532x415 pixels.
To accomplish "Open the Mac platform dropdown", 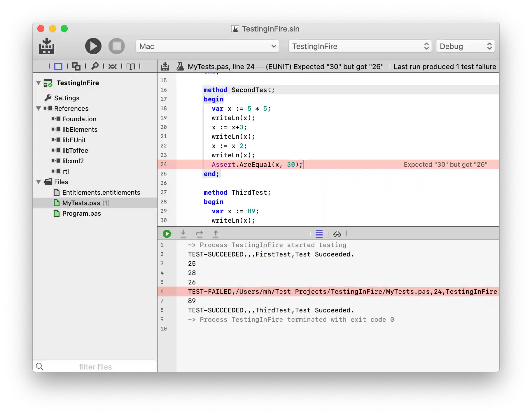I will pos(207,46).
